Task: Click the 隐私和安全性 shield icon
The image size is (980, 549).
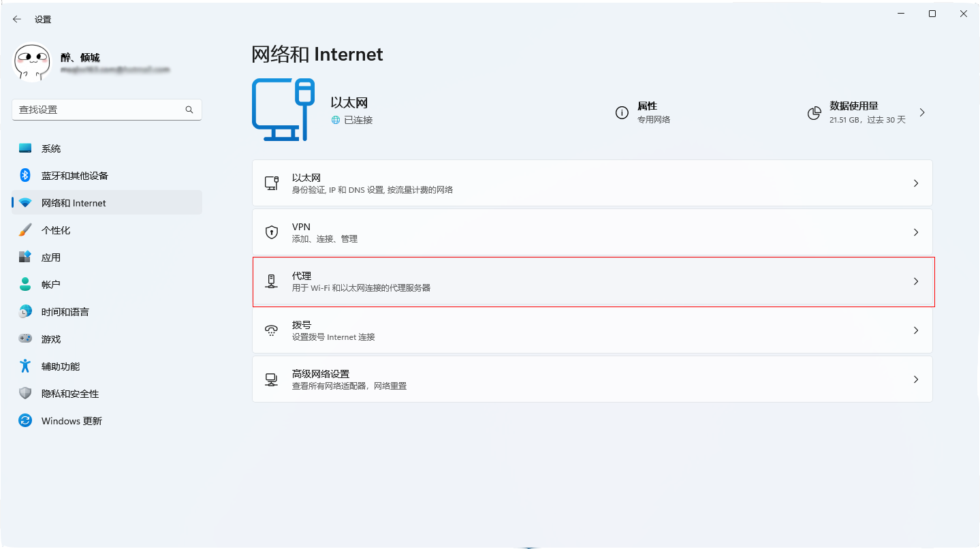Action: (x=25, y=394)
